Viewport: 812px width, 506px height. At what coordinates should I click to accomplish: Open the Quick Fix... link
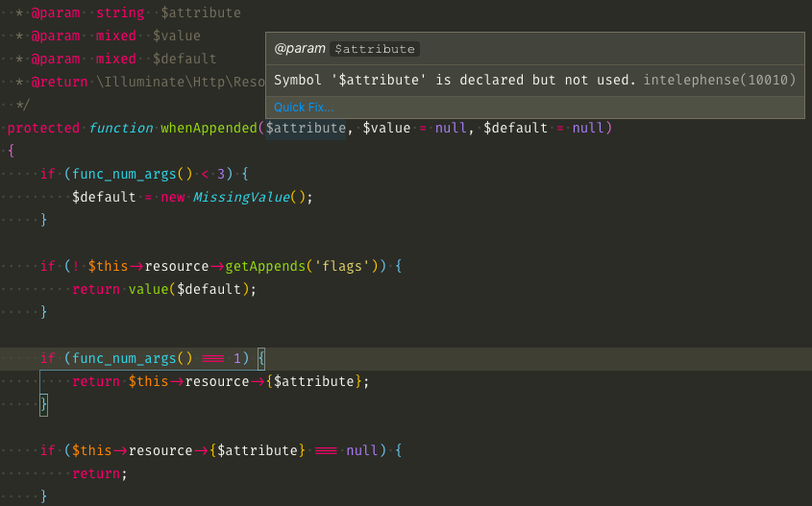(304, 108)
